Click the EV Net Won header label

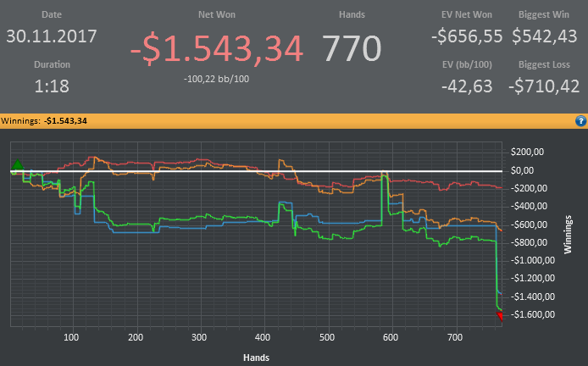[467, 14]
